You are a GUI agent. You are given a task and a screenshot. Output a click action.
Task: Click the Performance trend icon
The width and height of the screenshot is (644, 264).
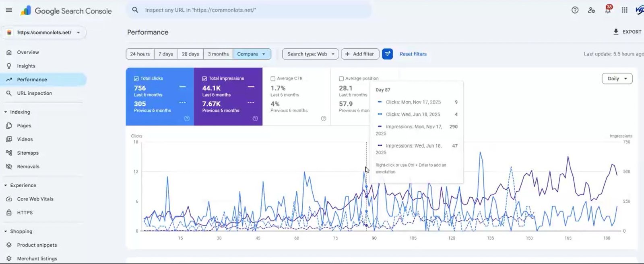tap(9, 80)
